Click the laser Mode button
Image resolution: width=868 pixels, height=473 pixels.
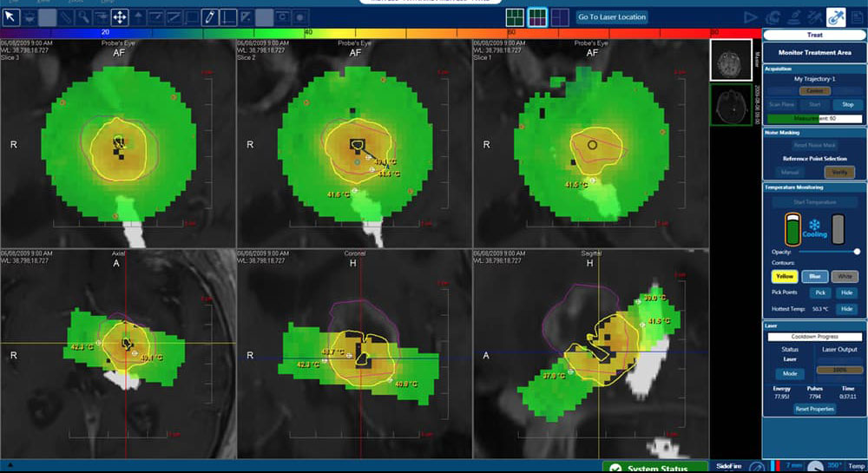pyautogui.click(x=790, y=373)
